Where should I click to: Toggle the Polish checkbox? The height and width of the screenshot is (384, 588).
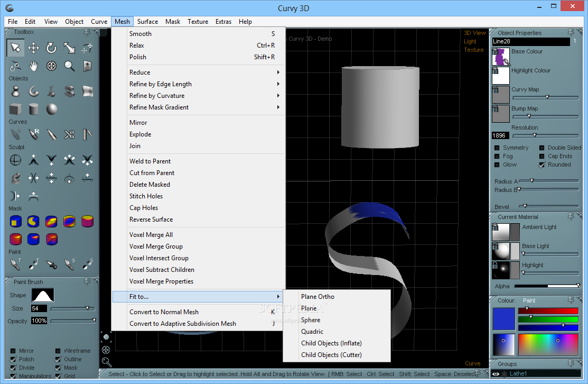pyautogui.click(x=13, y=359)
